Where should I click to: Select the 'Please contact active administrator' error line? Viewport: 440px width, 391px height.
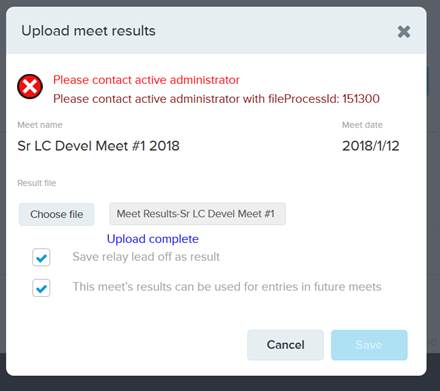click(146, 80)
